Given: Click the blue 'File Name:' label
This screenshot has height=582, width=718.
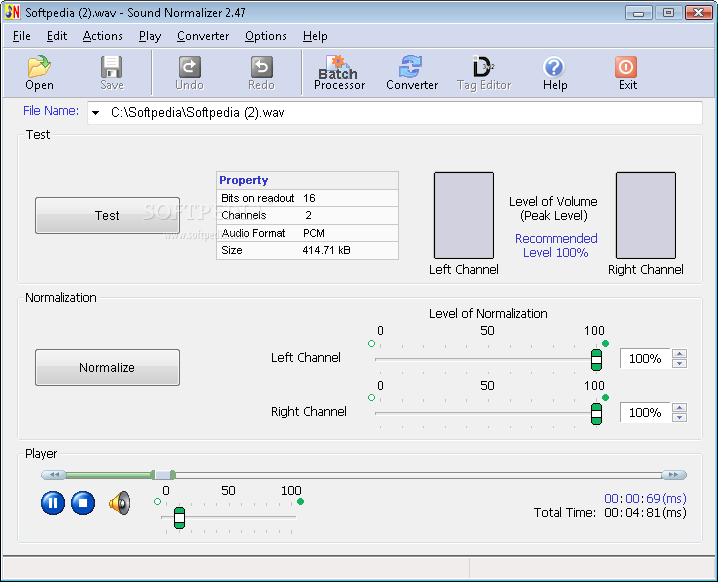Looking at the screenshot, I should (51, 111).
